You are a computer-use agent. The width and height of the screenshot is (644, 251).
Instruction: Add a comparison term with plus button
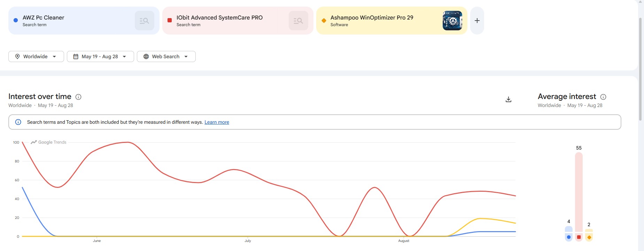[477, 21]
